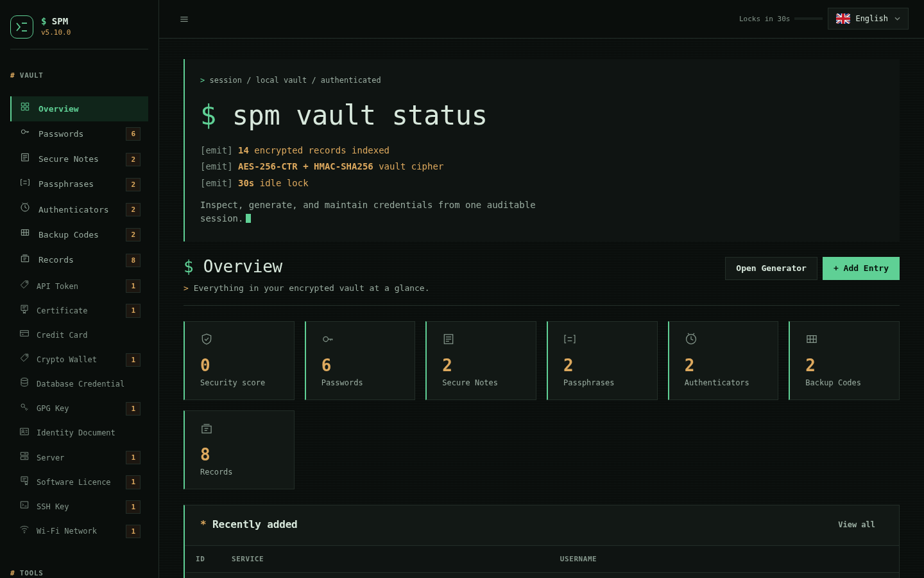Viewport: 924px width, 578px height.
Task: Click the View all link
Action: (x=857, y=525)
